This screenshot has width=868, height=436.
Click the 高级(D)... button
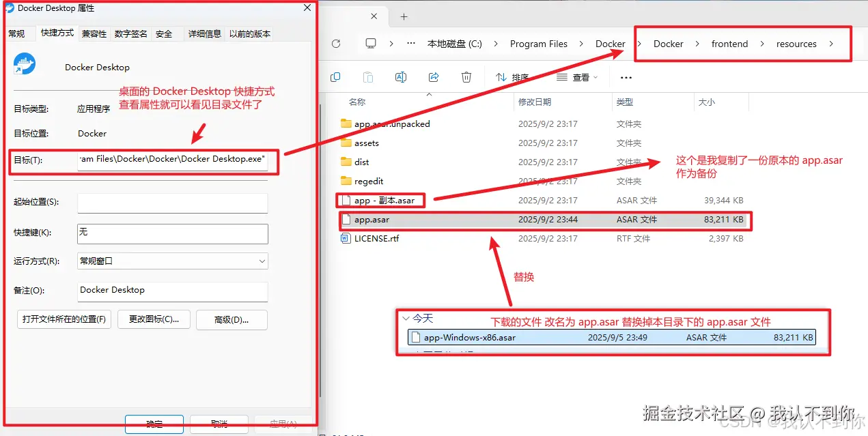tap(232, 319)
